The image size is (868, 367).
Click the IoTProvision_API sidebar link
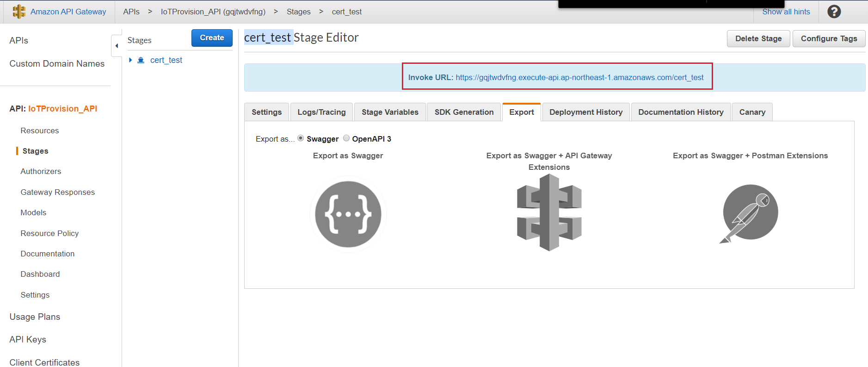pos(62,108)
